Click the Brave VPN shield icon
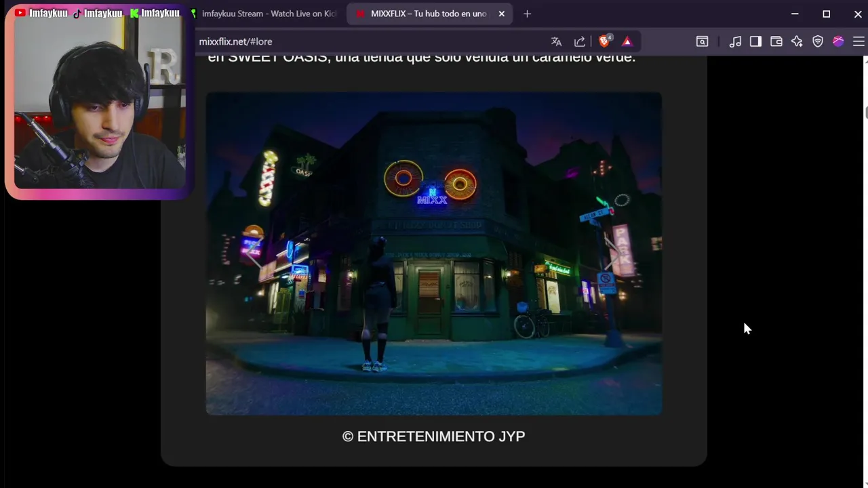 click(818, 41)
